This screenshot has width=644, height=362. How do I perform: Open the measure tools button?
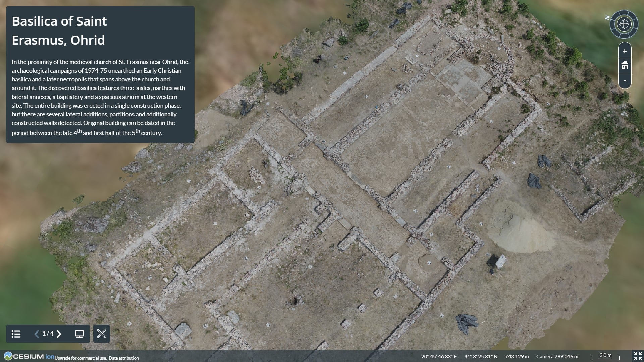(x=101, y=334)
